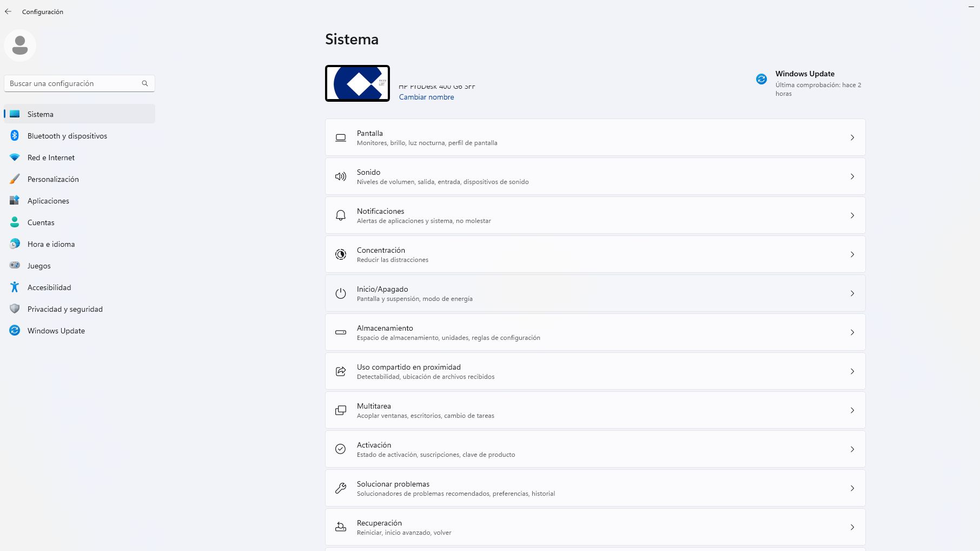Click the user account avatar
Image resolution: width=980 pixels, height=551 pixels.
point(20,45)
